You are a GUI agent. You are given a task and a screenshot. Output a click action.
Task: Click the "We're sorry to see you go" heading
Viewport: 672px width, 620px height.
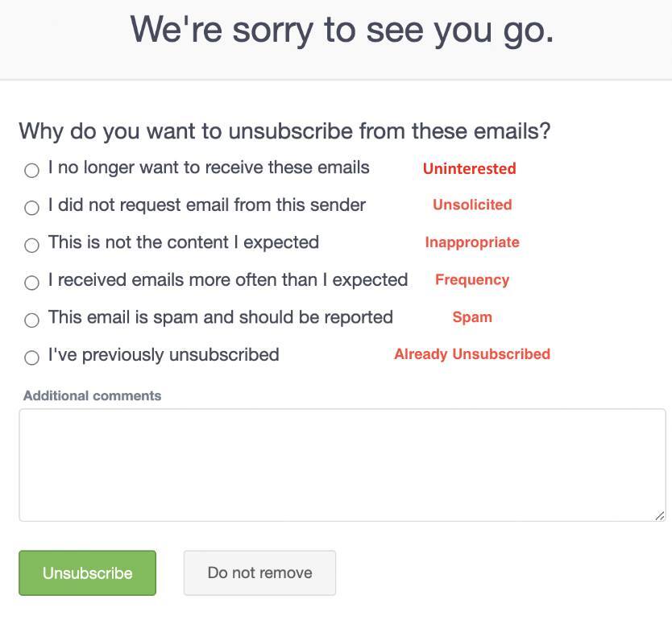[x=342, y=31]
